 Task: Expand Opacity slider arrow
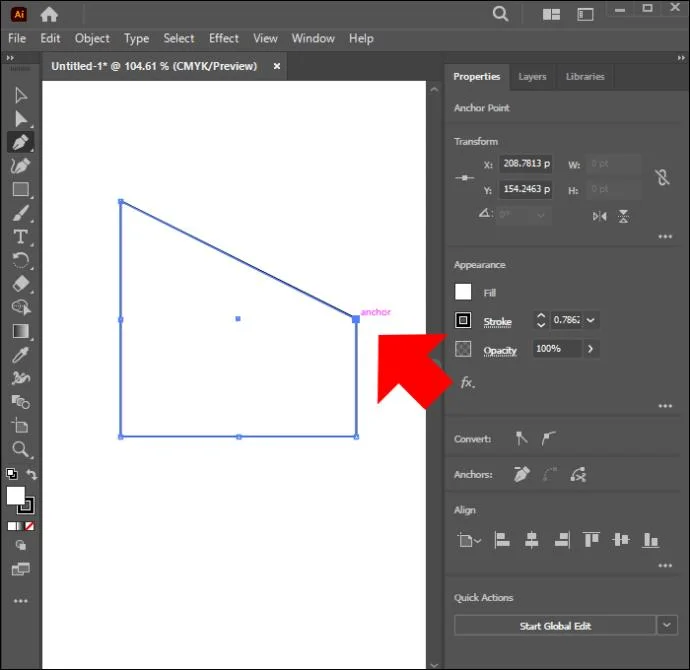591,349
